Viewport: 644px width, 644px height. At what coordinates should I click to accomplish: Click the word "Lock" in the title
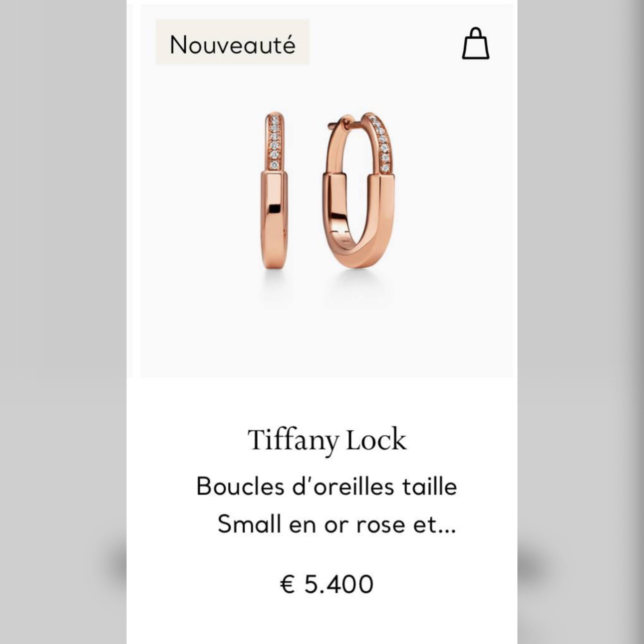[376, 440]
